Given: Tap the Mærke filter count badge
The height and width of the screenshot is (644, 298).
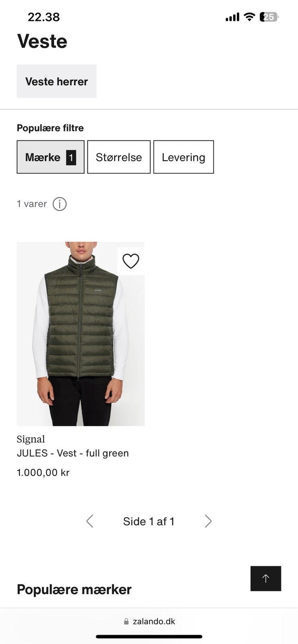Looking at the screenshot, I should pos(71,157).
